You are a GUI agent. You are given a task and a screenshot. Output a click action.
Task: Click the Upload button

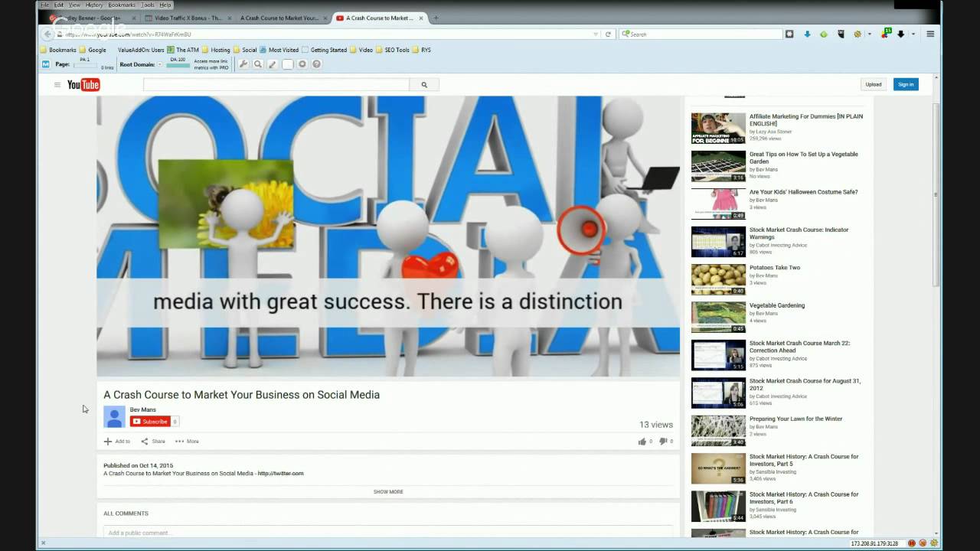[874, 84]
